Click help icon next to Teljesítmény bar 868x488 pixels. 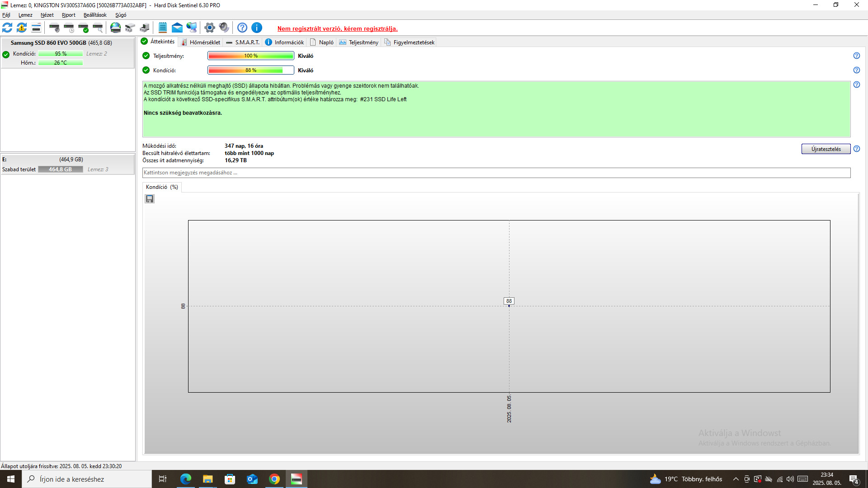(x=856, y=56)
